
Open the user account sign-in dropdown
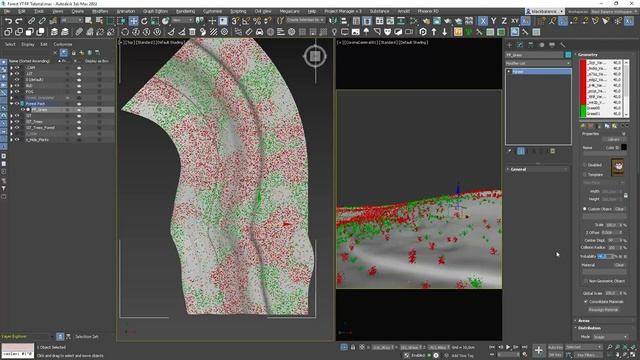pos(544,11)
